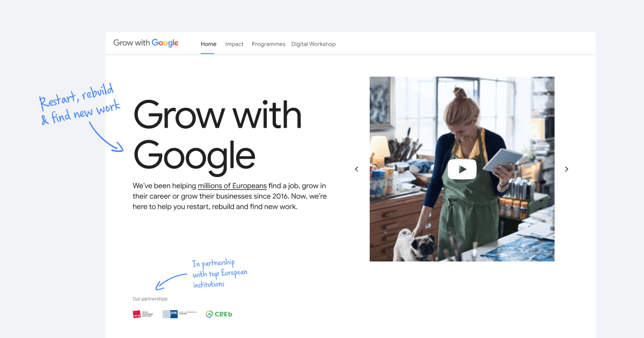Open the Programmes menu item
Screen dimensions: 644x338
pos(268,44)
